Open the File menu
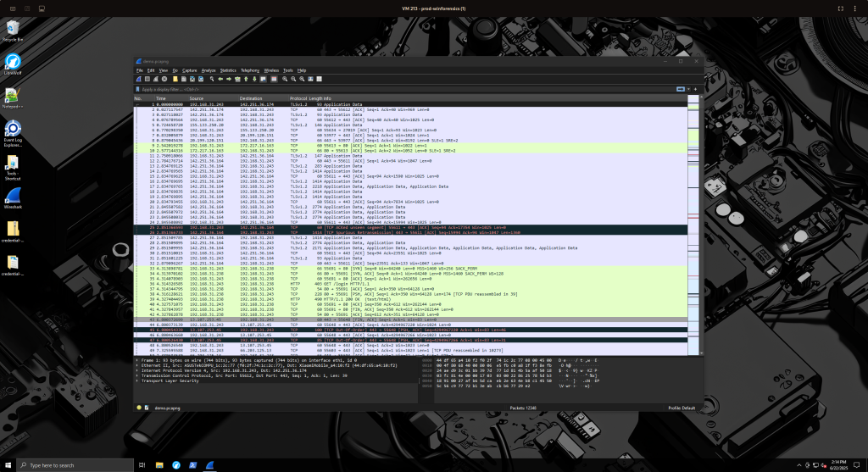This screenshot has height=472, width=868. tap(140, 71)
